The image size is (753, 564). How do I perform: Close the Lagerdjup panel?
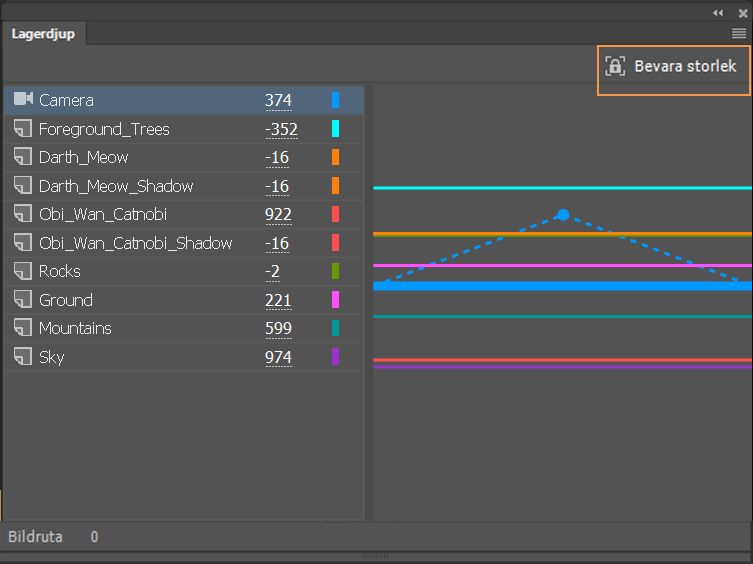point(742,13)
